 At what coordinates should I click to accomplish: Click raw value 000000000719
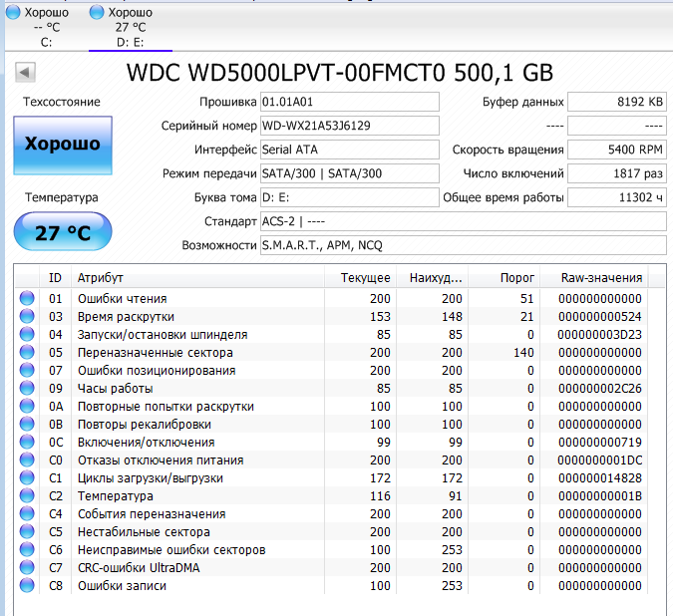coord(599,443)
